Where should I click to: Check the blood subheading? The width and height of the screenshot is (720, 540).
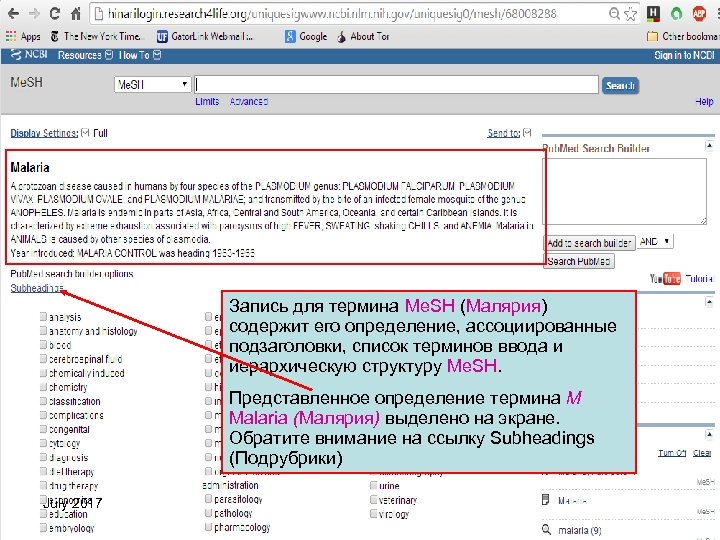(43, 344)
